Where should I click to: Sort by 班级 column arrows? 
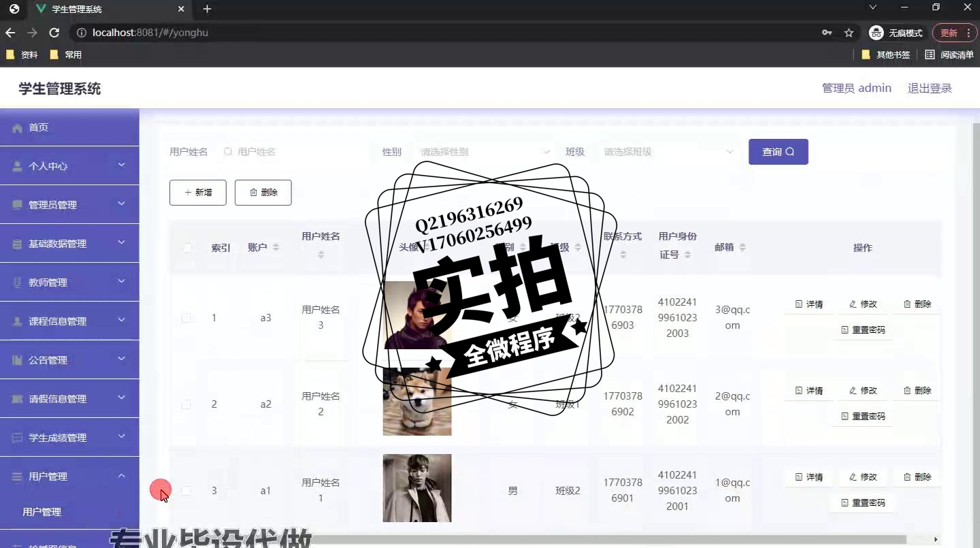(578, 248)
